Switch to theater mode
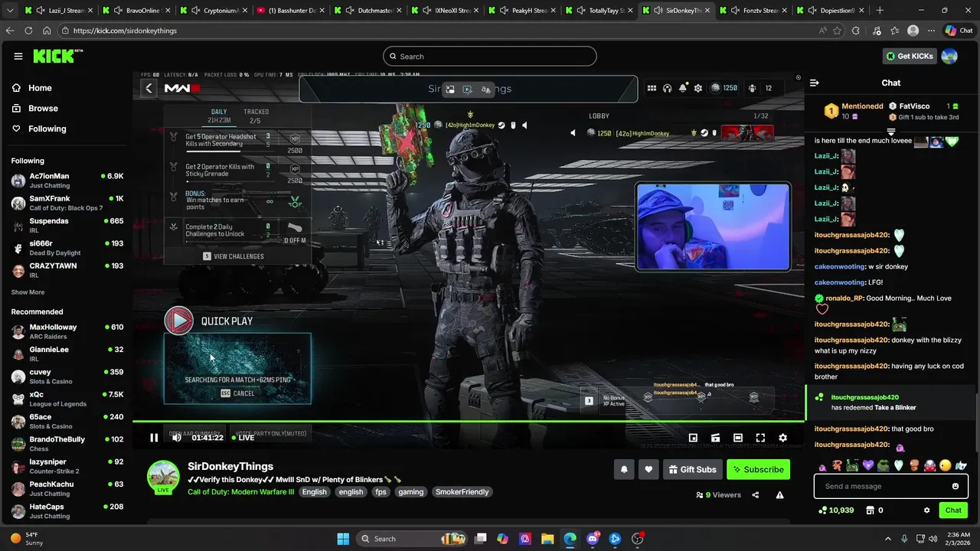The width and height of the screenshot is (980, 551). tap(737, 438)
